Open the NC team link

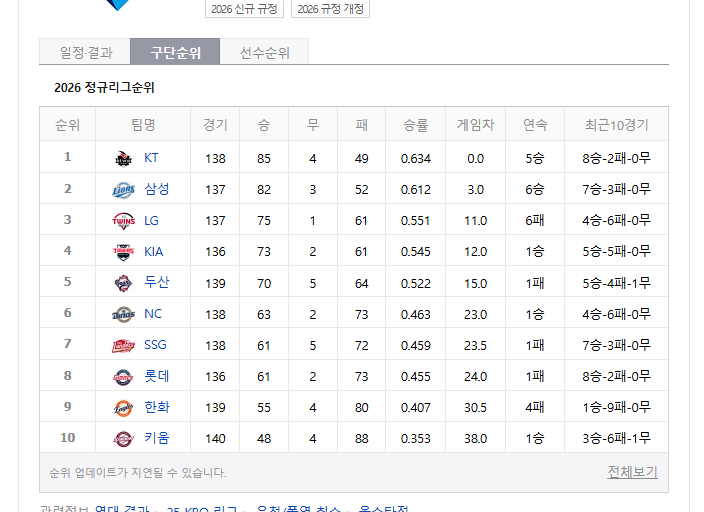click(153, 313)
